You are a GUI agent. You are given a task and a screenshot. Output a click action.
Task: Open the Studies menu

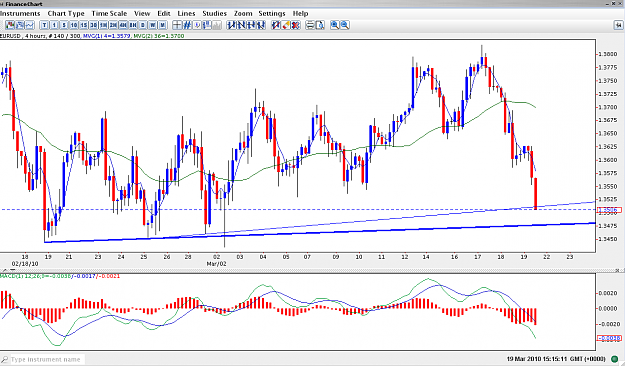(x=214, y=13)
